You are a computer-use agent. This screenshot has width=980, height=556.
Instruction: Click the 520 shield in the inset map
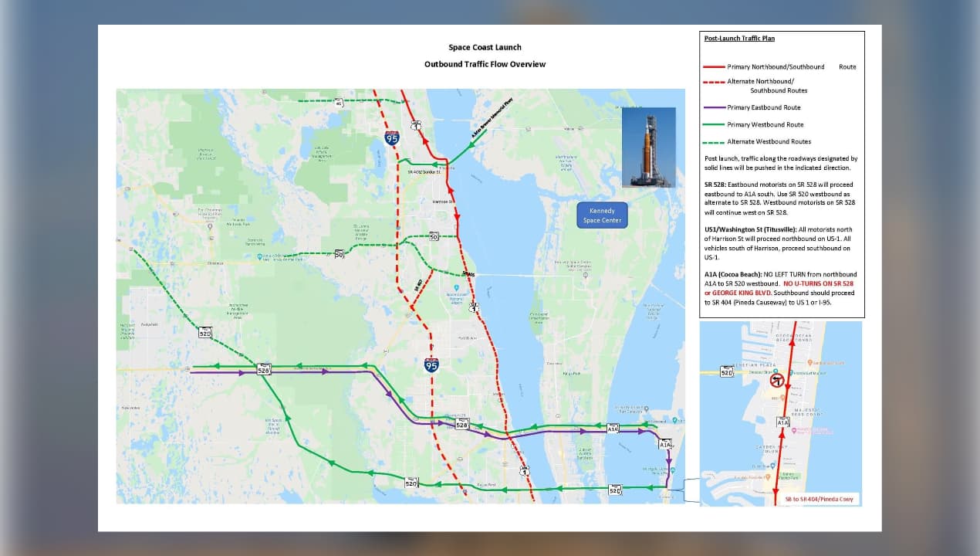click(x=727, y=372)
